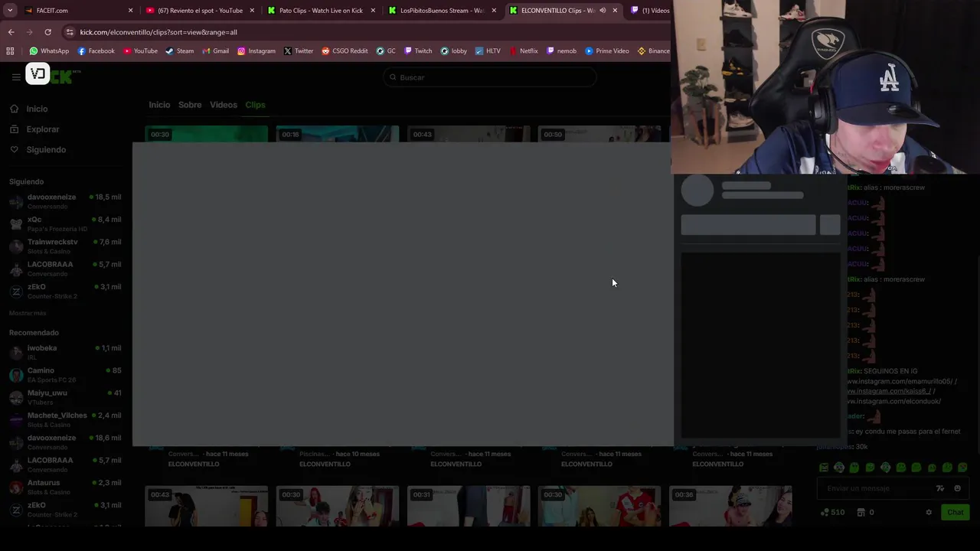The width and height of the screenshot is (980, 551).
Task: Open Machete_Vilches recommended channel
Action: pyautogui.click(x=66, y=419)
